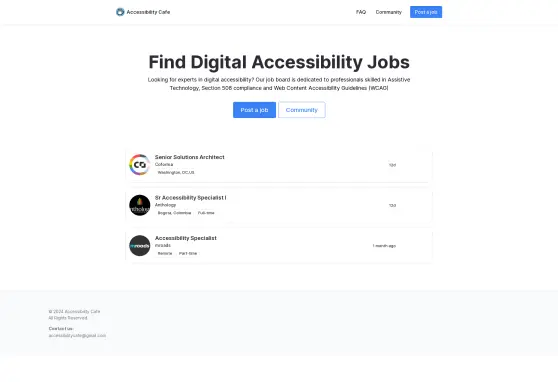Click the Anthology company logo
The width and height of the screenshot is (558, 382).
click(140, 205)
